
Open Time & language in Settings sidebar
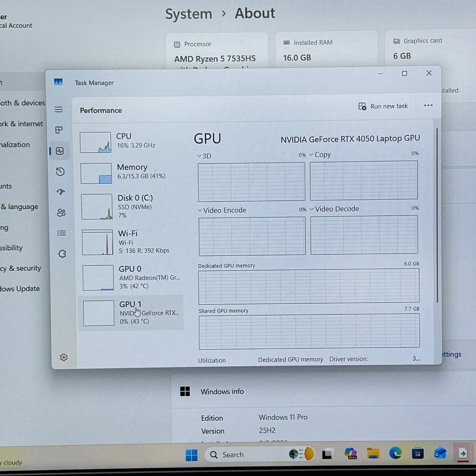[x=19, y=207]
